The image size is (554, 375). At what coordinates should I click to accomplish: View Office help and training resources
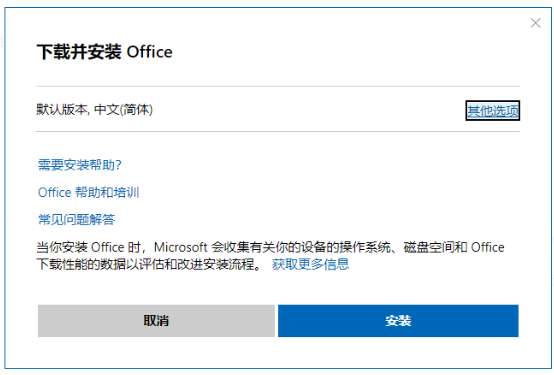88,192
